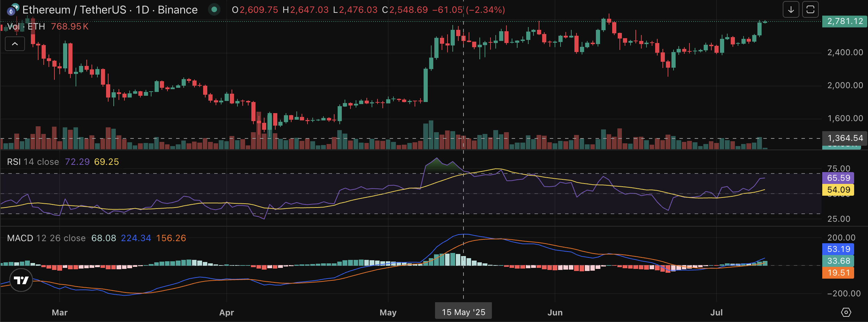Click the MACD legend value 68.08

(104, 238)
